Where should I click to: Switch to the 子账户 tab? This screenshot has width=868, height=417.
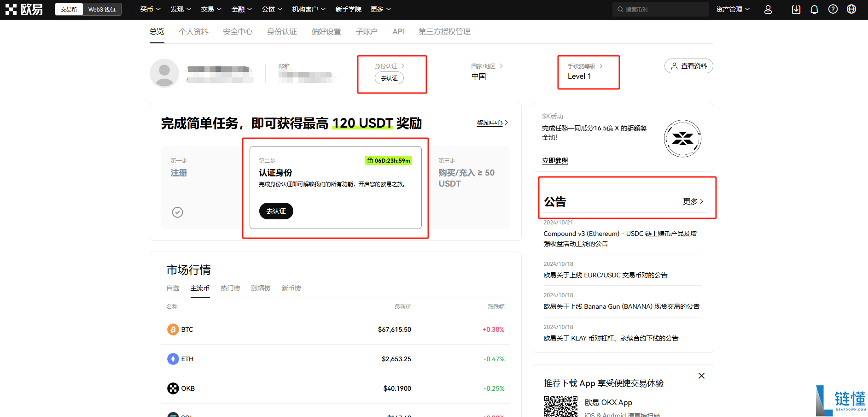coord(367,31)
